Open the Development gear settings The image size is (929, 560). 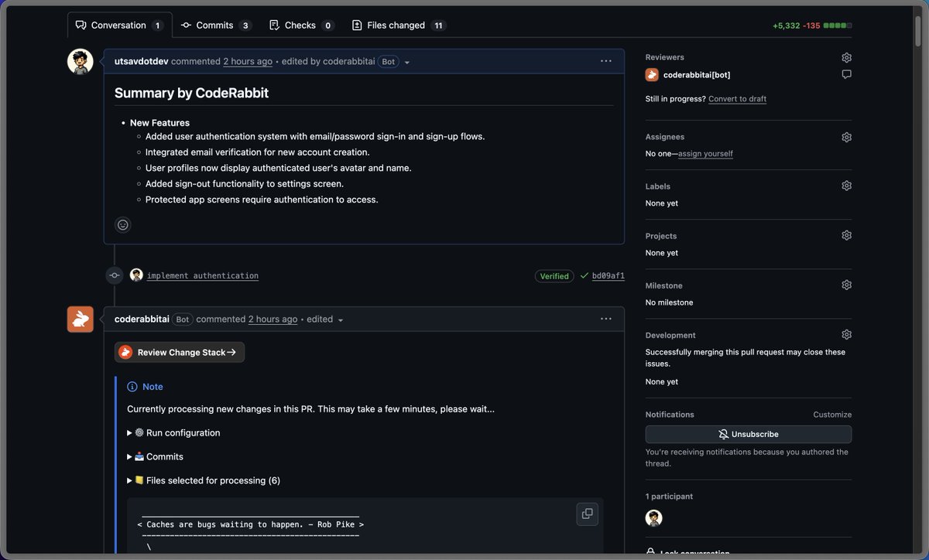point(846,335)
